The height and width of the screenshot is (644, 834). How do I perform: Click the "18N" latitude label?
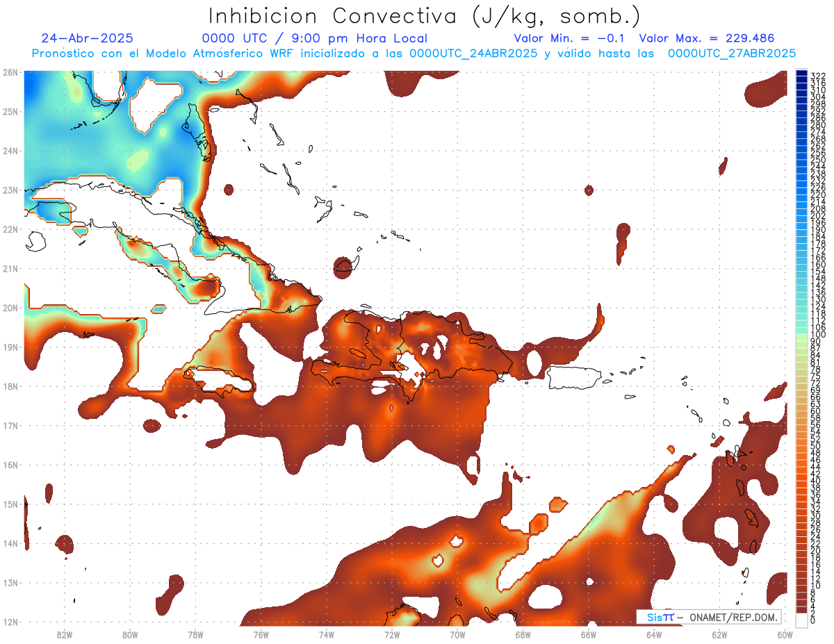coord(10,386)
